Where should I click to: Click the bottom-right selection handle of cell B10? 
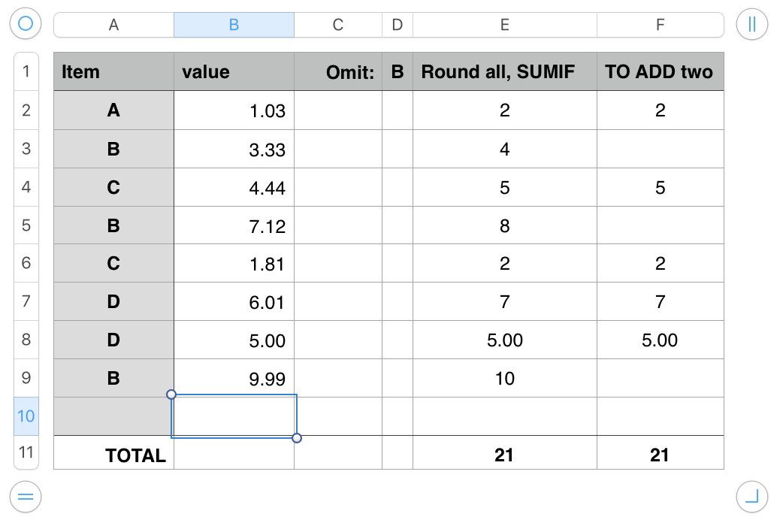coord(297,437)
